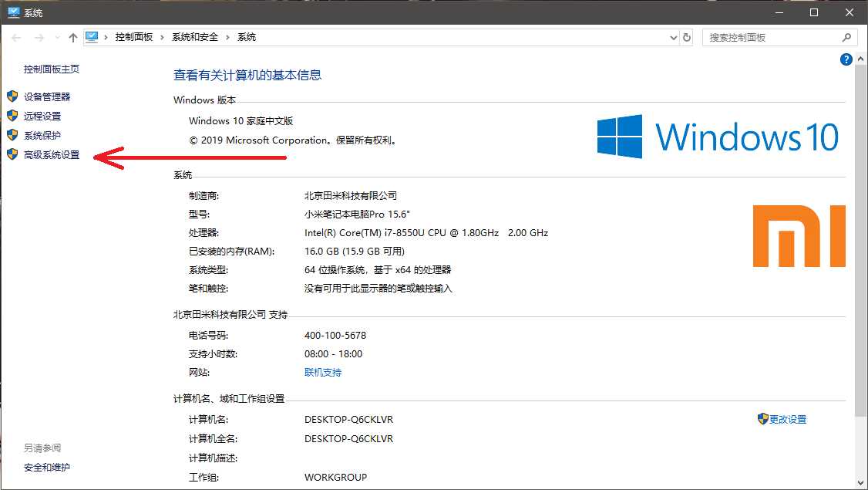
Task: Click manufacturer 北京田米科技有限公司 value
Action: (351, 196)
